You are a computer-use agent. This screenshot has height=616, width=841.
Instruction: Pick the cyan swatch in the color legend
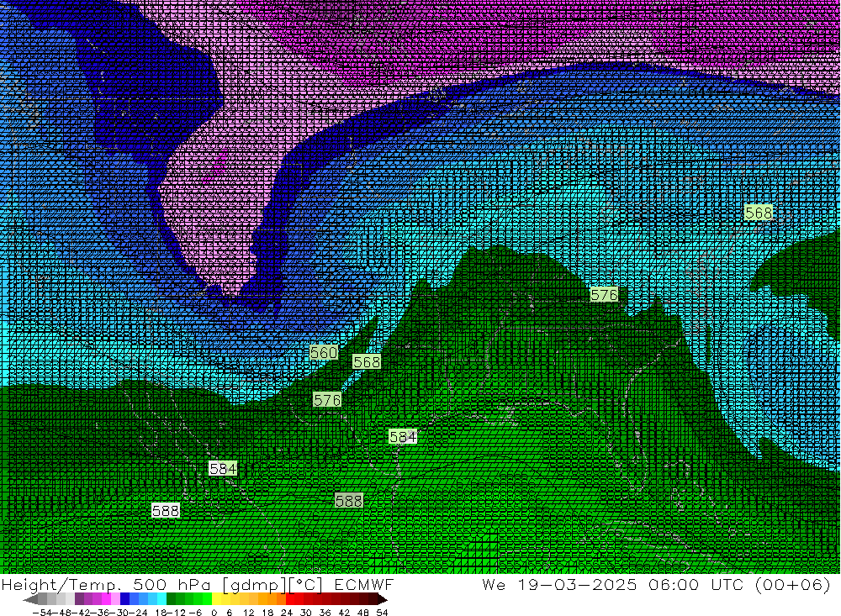tap(161, 599)
